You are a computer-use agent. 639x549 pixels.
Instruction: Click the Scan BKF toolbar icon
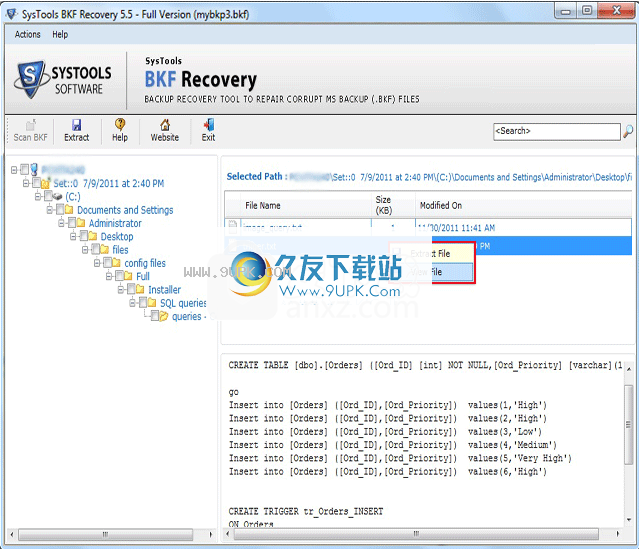pos(31,125)
